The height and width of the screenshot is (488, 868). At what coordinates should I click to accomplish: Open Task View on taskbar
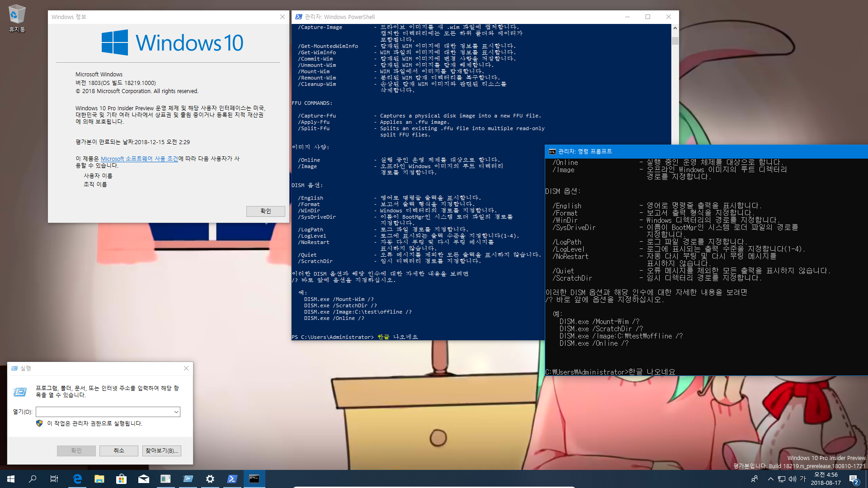click(x=54, y=479)
